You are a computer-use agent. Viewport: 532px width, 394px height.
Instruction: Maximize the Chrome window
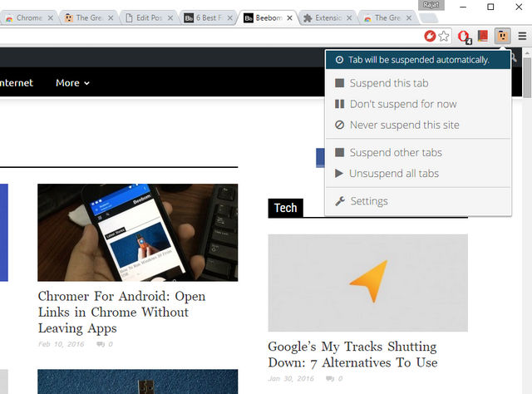[x=490, y=7]
